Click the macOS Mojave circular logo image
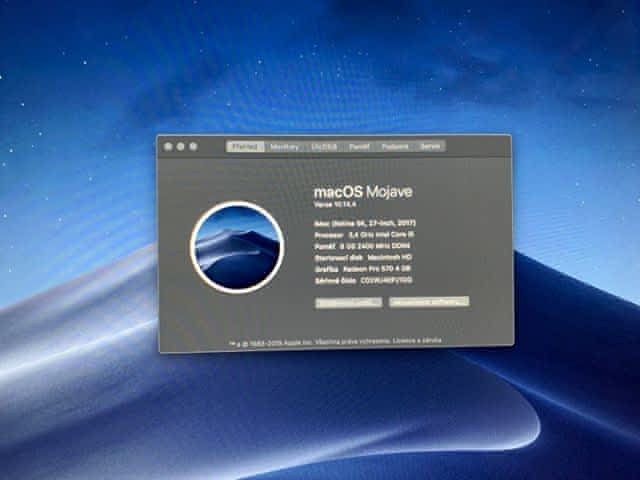 (237, 247)
